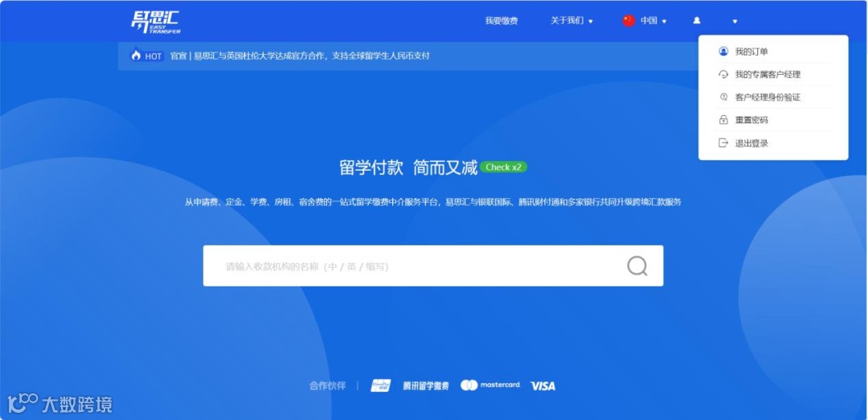Click the China flag icon
Image resolution: width=868 pixels, height=420 pixels.
point(628,21)
